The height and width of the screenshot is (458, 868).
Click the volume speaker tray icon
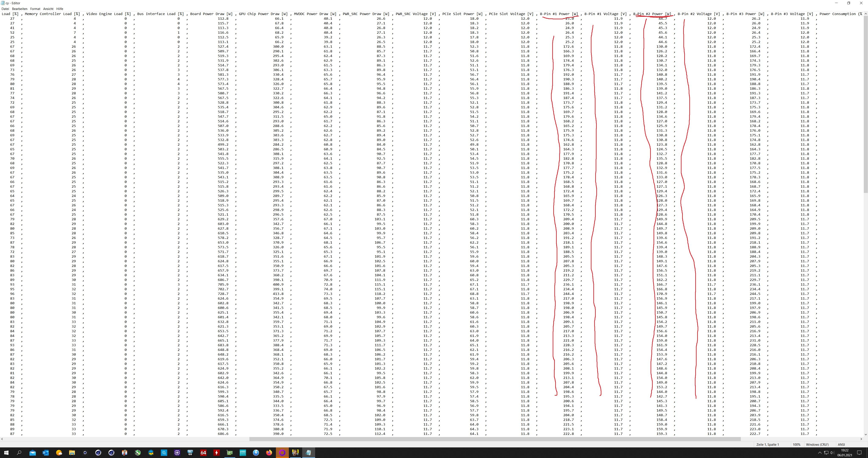point(832,453)
